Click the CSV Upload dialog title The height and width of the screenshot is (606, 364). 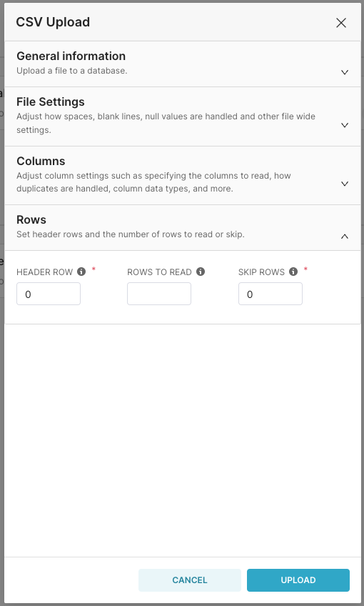tap(53, 22)
